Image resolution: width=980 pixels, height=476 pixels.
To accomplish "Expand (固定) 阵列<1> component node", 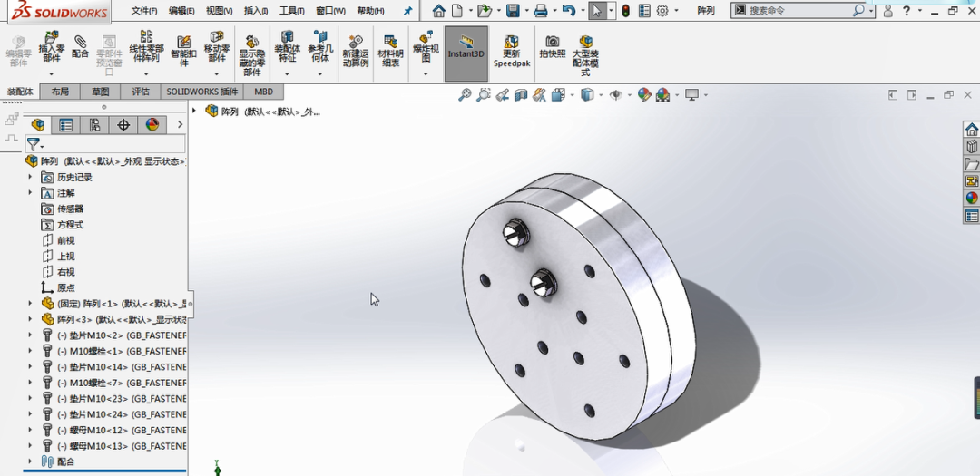I will (30, 303).
